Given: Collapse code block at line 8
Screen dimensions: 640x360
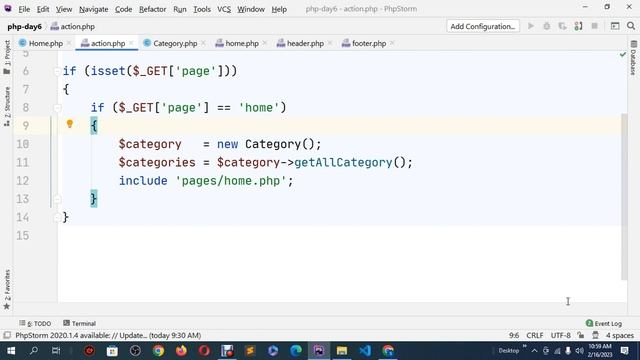Looking at the screenshot, I should (57, 108).
